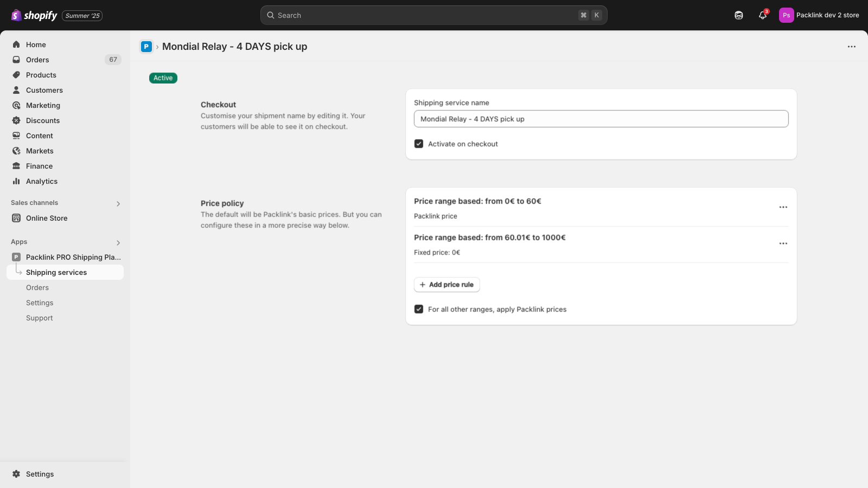Image resolution: width=868 pixels, height=488 pixels.
Task: Click the Packlink PRO app icon in sidebar
Action: 16,257
